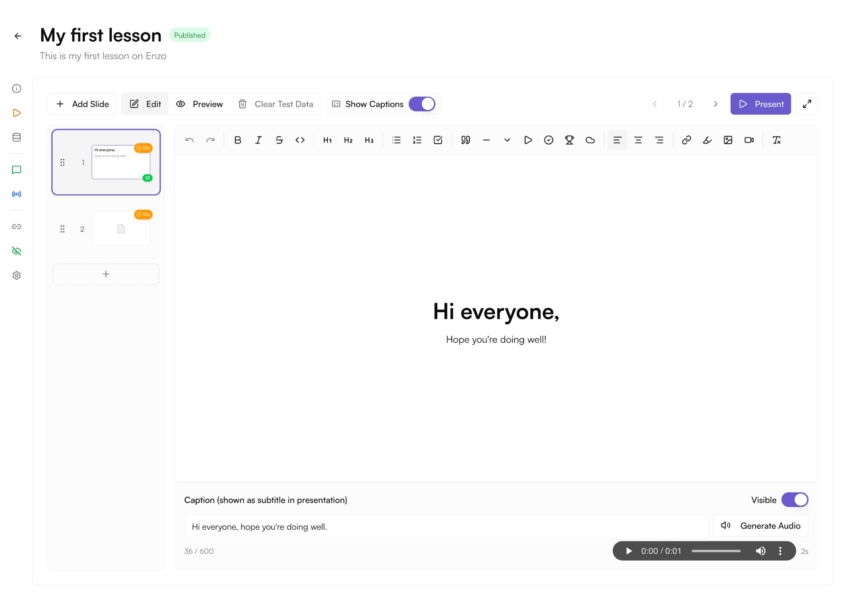Screen dimensions: 842x616
Task: Open previous slide arrow
Action: pos(655,104)
